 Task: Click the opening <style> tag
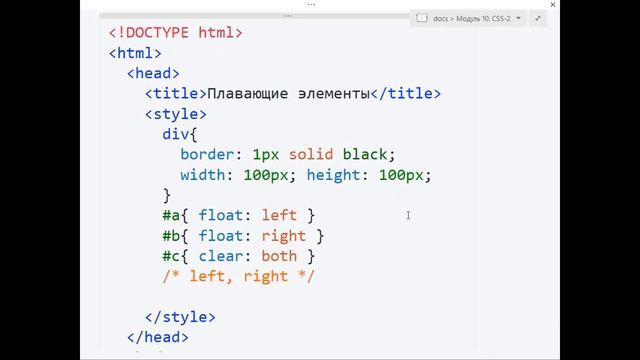[x=176, y=114]
